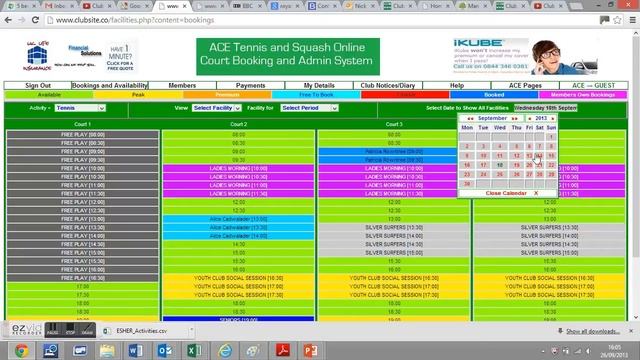Open Excel from the taskbar

coord(194,351)
